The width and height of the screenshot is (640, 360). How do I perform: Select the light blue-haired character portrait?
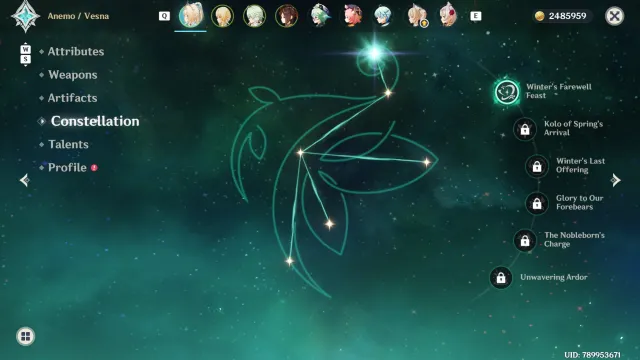383,16
